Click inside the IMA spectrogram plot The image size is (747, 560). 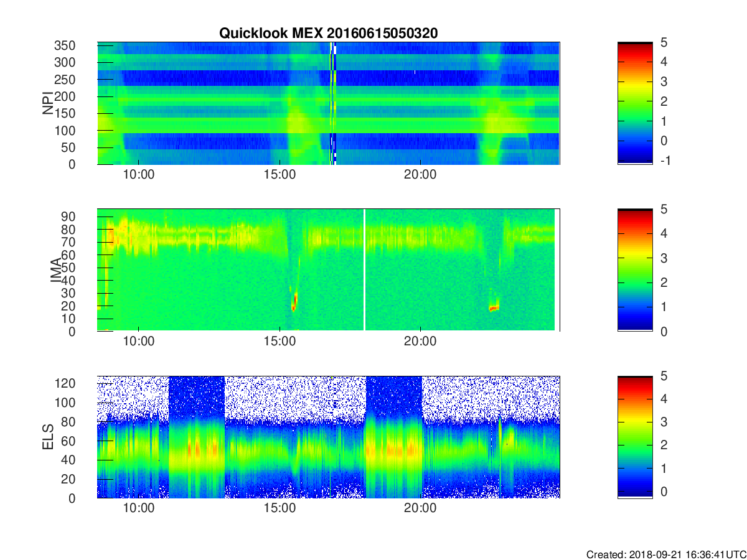(328, 270)
